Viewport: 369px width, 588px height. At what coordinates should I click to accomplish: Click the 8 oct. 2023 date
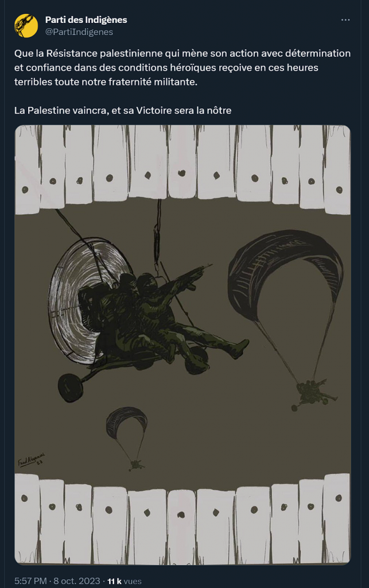click(x=77, y=581)
